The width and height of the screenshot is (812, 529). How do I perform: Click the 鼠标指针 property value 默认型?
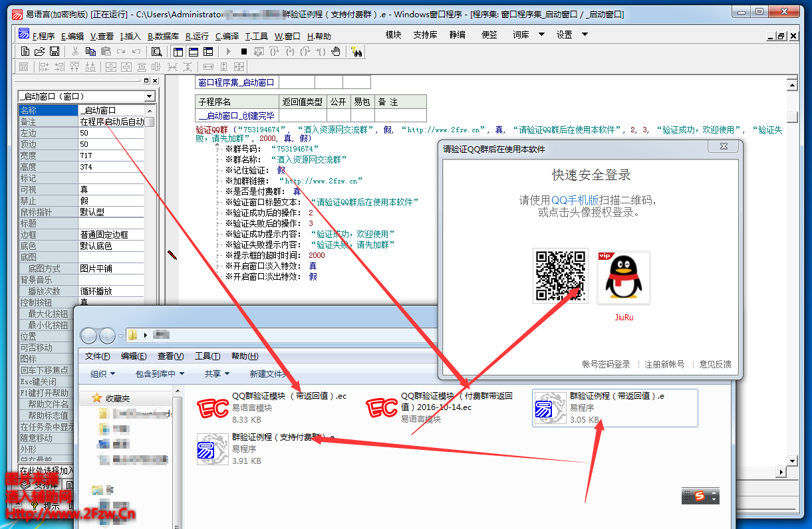pos(111,212)
